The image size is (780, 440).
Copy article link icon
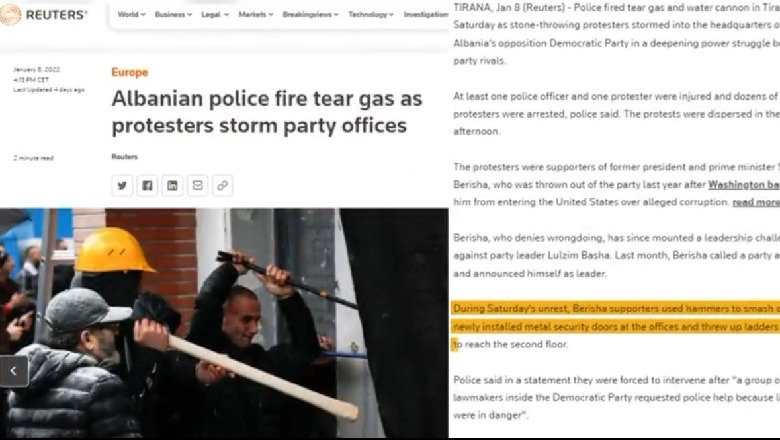(222, 185)
